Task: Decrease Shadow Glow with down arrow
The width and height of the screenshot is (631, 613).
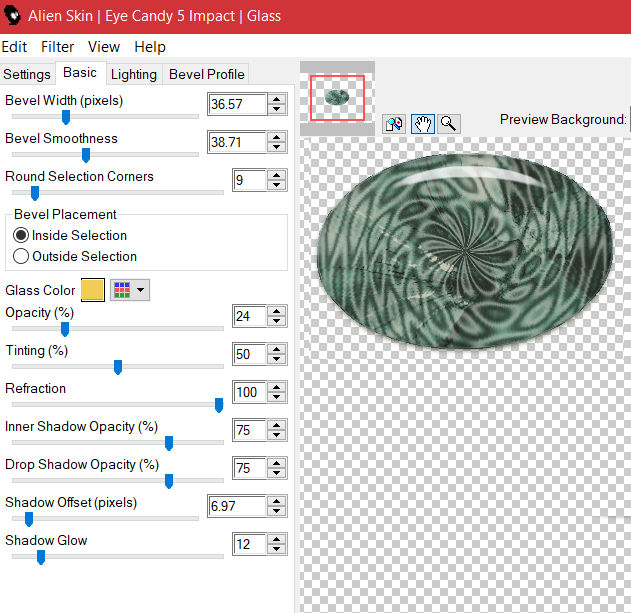Action: pyautogui.click(x=277, y=550)
